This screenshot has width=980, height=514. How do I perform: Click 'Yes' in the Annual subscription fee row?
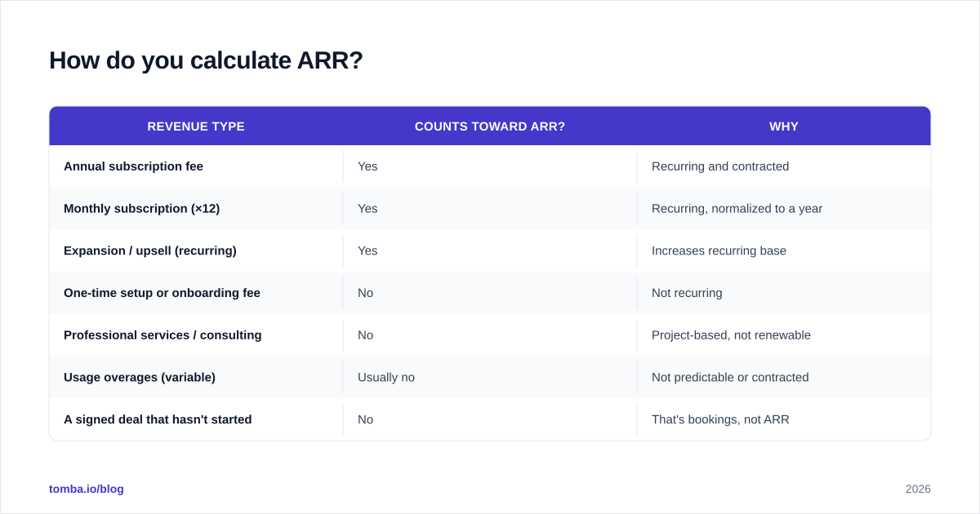pyautogui.click(x=367, y=166)
